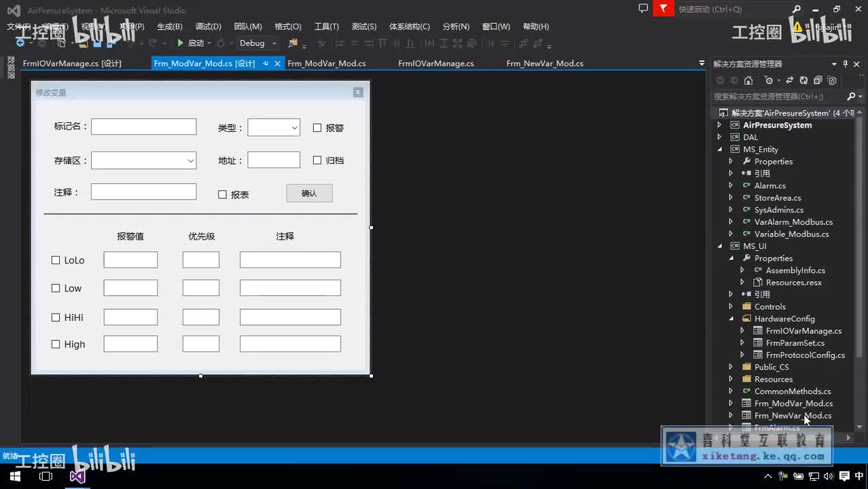Check the 报表 checkbox
The width and height of the screenshot is (868, 489).
222,194
